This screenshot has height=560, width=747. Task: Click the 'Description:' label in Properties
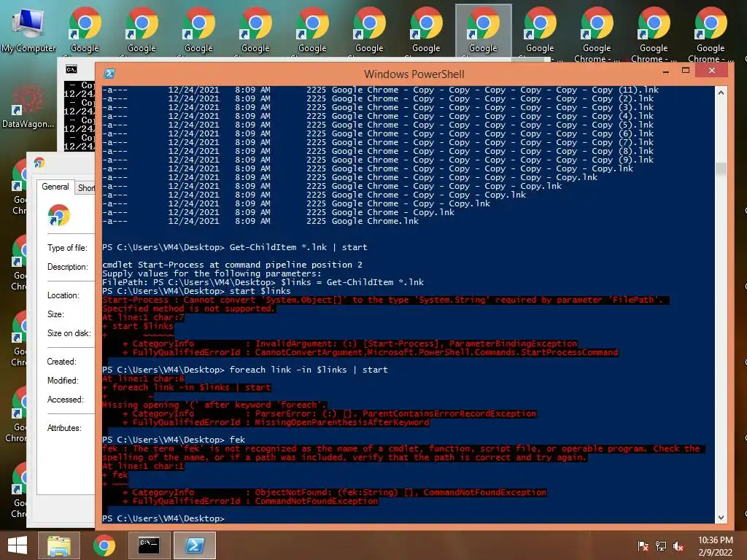tap(68, 267)
